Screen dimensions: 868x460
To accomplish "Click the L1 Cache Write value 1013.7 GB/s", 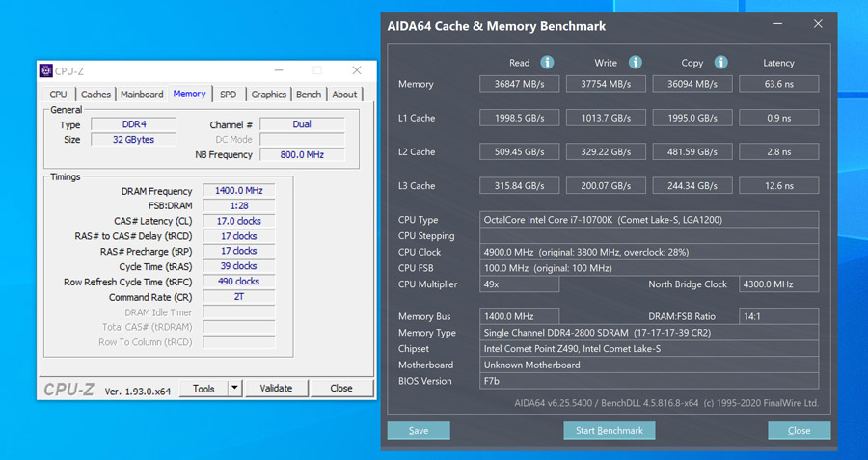I will tap(606, 118).
